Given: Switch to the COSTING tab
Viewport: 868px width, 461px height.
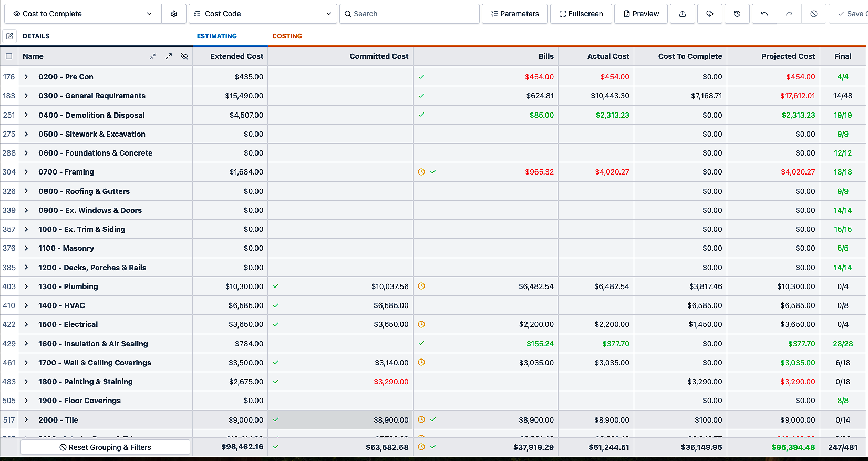Looking at the screenshot, I should coord(287,36).
